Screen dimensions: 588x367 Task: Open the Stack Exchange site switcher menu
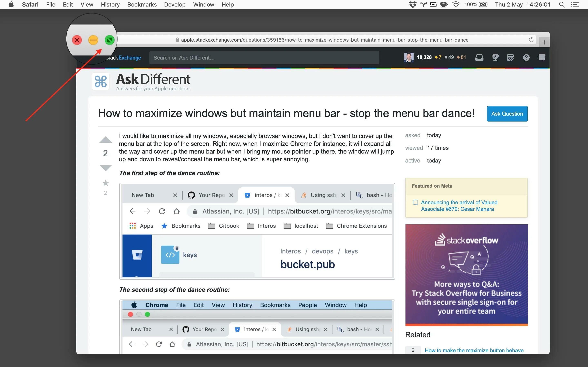[542, 57]
